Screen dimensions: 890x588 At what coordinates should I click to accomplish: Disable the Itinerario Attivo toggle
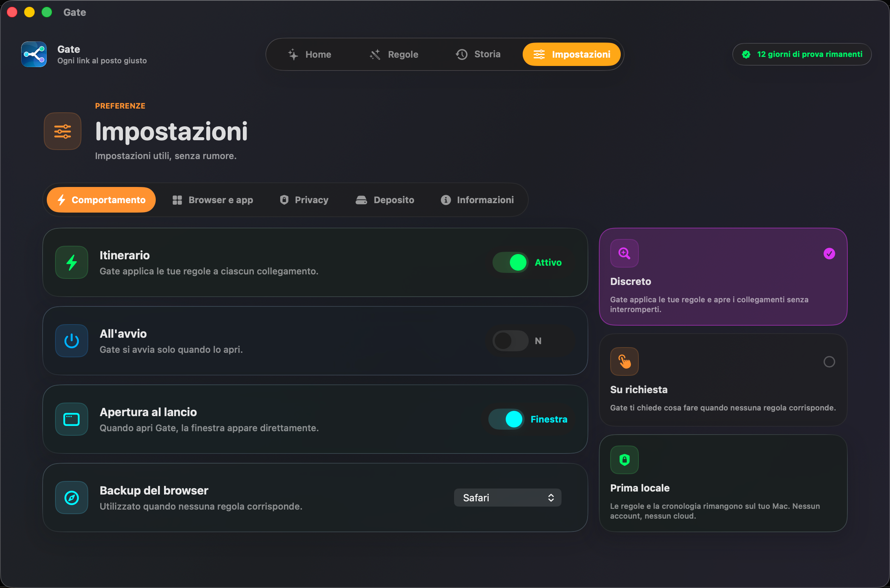511,262
